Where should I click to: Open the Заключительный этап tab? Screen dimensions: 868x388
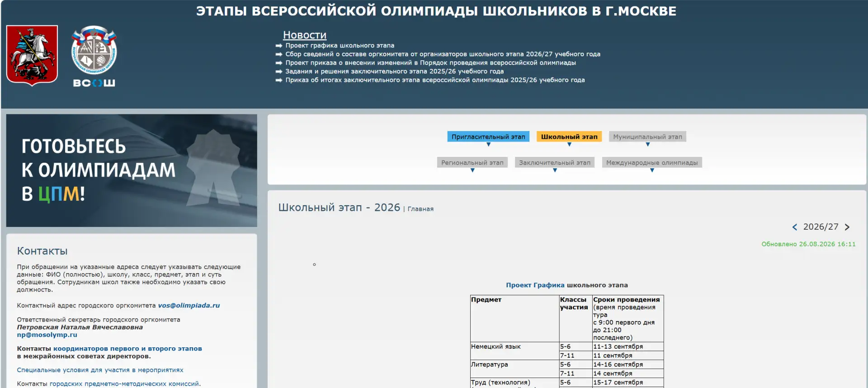pyautogui.click(x=555, y=162)
